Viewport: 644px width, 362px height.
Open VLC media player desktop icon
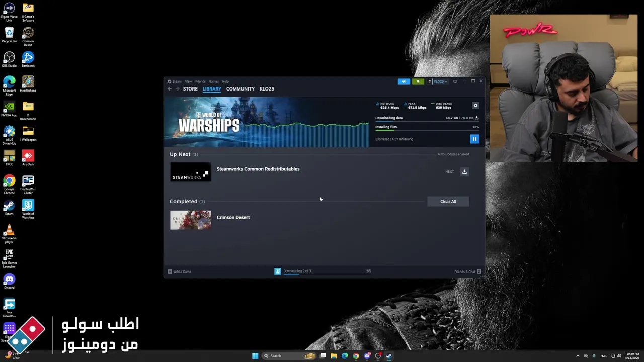click(9, 234)
